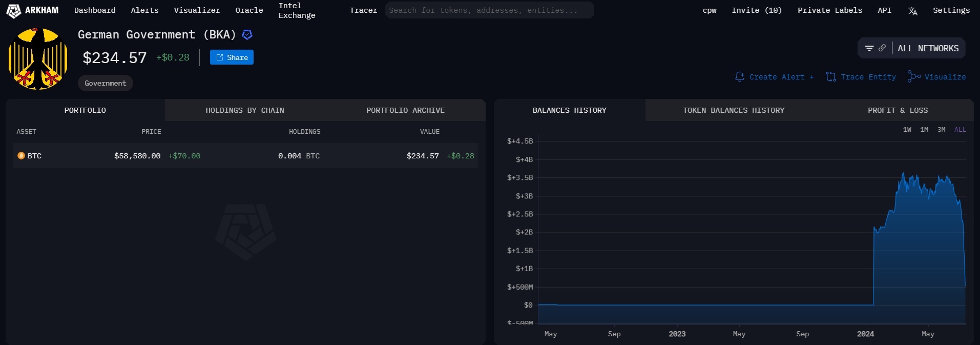Click the +$70.00 price change
The image size is (980, 345).
pos(184,156)
